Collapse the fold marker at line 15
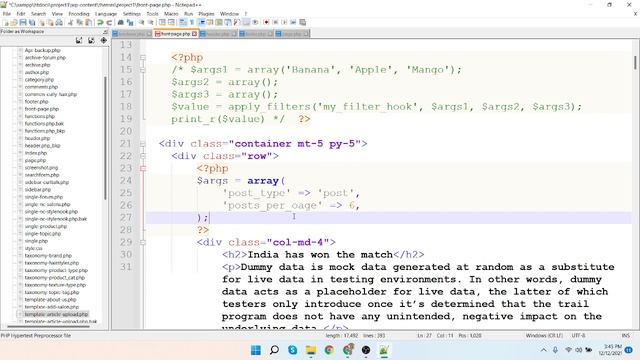This screenshot has width=640, height=360. tap(143, 70)
